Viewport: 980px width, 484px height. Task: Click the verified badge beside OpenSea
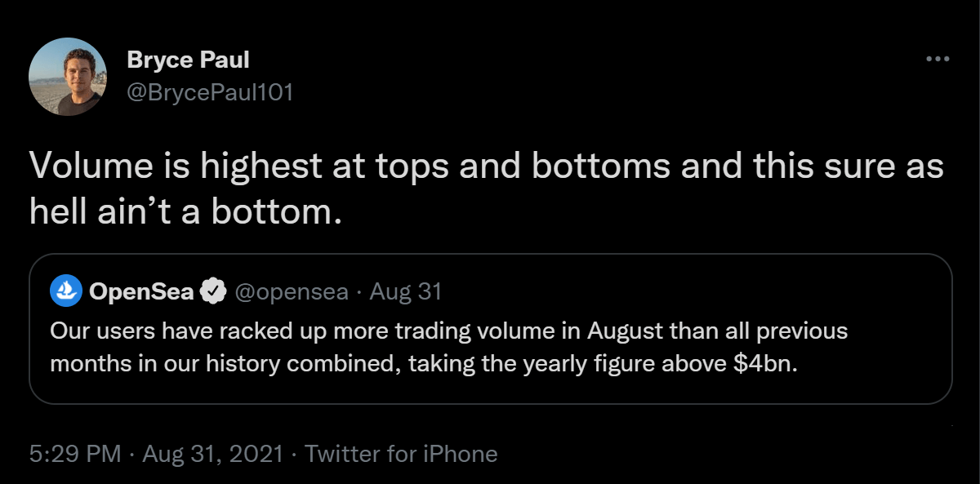pos(214,291)
